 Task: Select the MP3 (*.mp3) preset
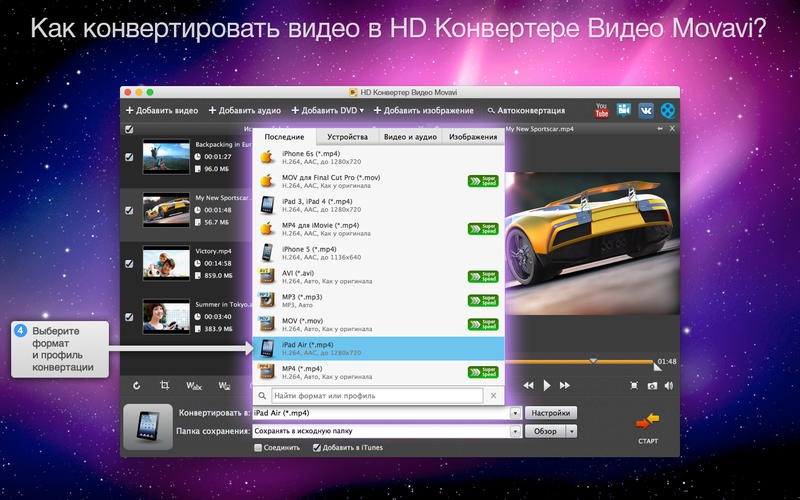379,301
